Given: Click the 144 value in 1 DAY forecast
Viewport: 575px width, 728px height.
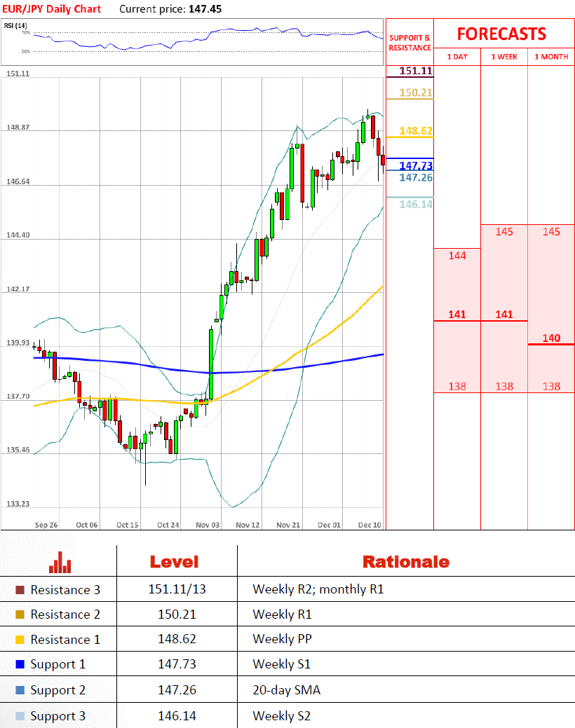Looking at the screenshot, I should pos(457,255).
